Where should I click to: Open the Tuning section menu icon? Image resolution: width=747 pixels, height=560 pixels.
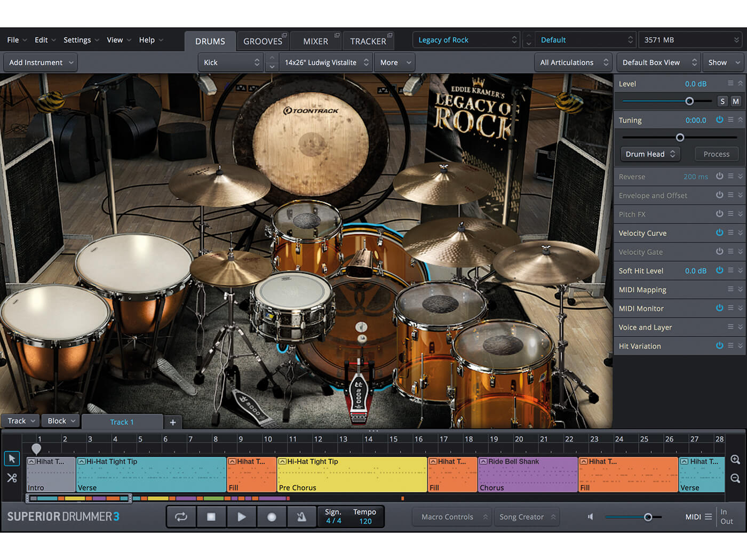coord(730,119)
